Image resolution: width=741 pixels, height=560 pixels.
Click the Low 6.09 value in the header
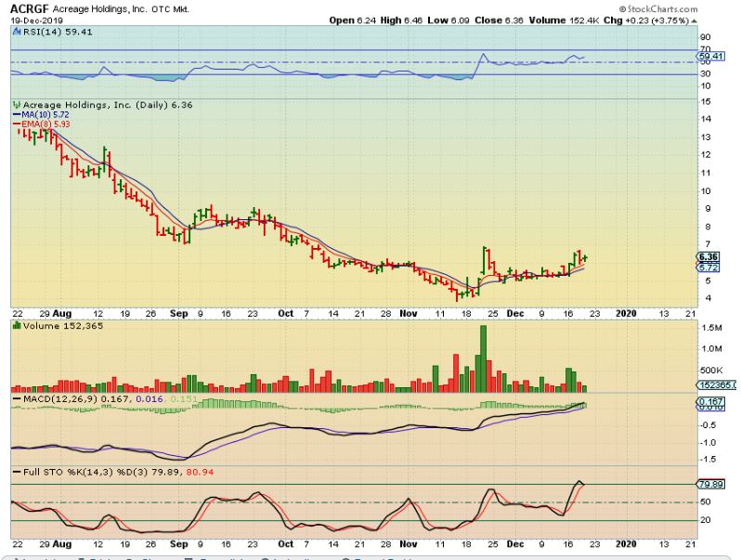point(448,20)
